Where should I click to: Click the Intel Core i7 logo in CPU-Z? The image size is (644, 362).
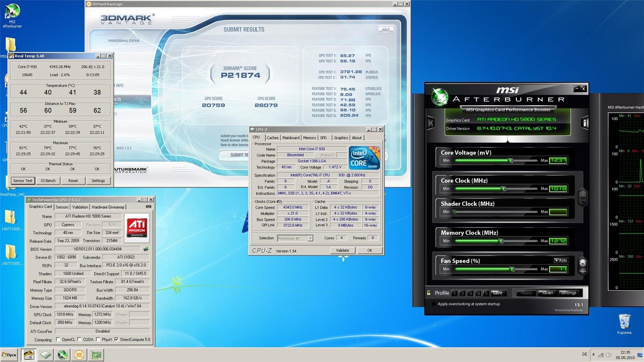click(364, 158)
